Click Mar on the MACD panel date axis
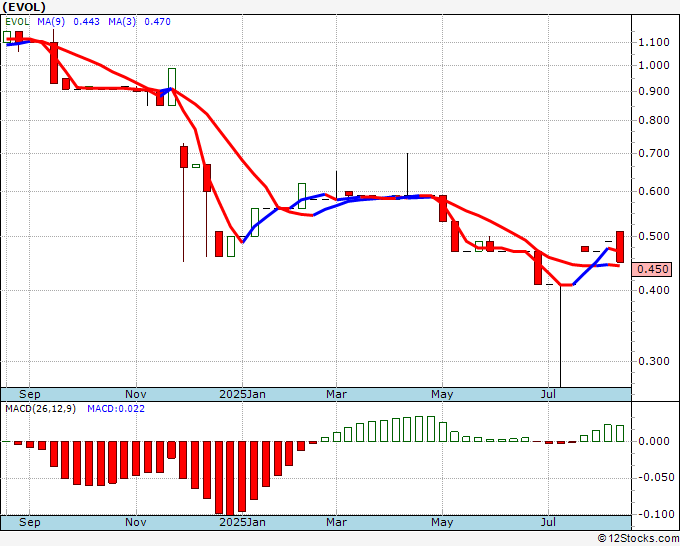The height and width of the screenshot is (546, 680). pyautogui.click(x=337, y=522)
